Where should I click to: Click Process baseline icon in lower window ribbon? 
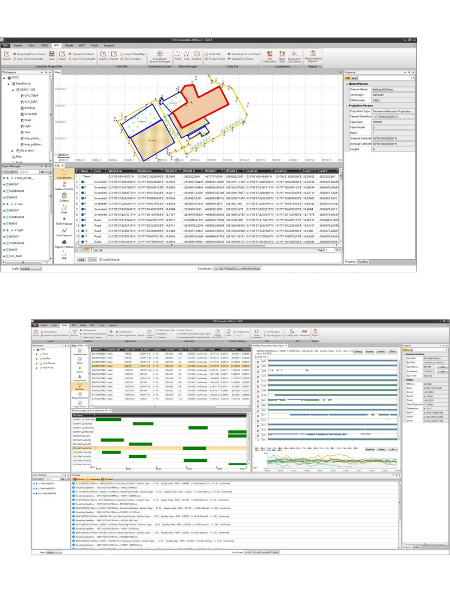[75, 333]
